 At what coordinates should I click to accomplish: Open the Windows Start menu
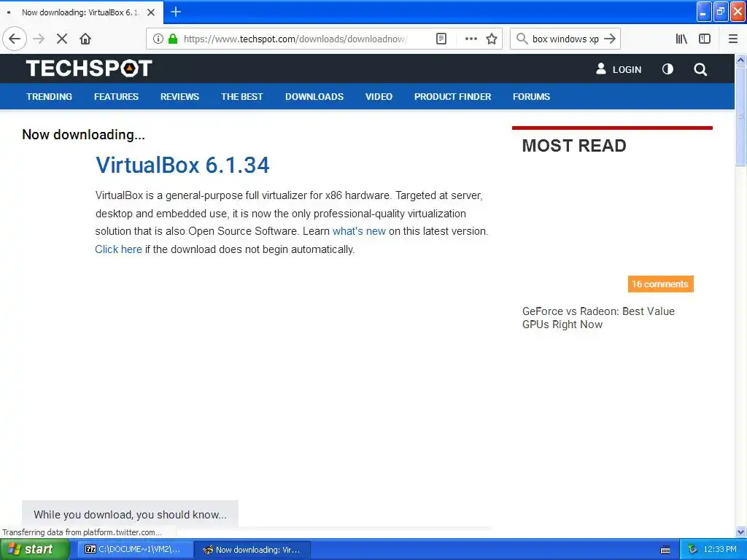[34, 550]
